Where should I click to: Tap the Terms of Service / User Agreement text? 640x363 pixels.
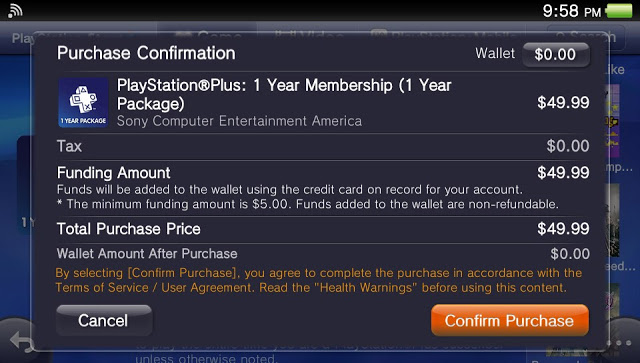[x=153, y=287]
